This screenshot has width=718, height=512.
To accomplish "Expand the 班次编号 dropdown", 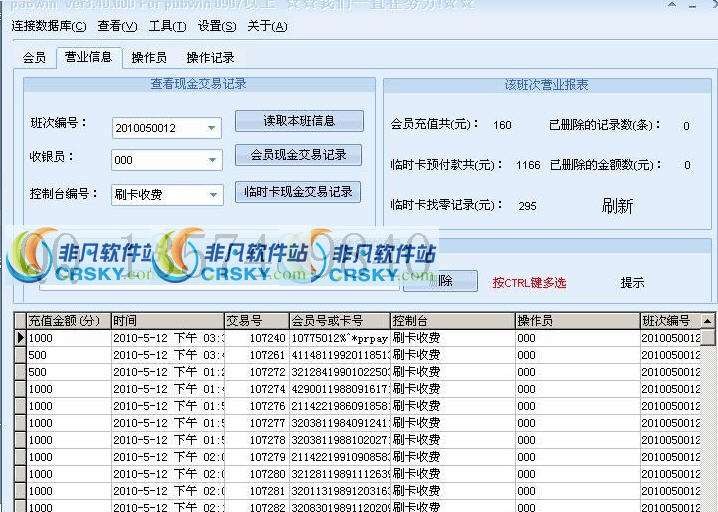I will pos(212,128).
